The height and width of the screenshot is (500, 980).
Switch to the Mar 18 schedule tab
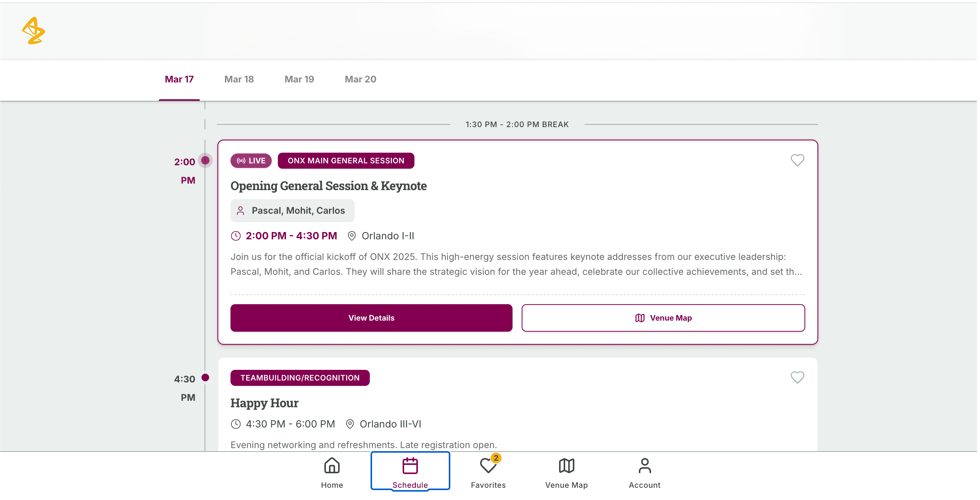coord(239,79)
